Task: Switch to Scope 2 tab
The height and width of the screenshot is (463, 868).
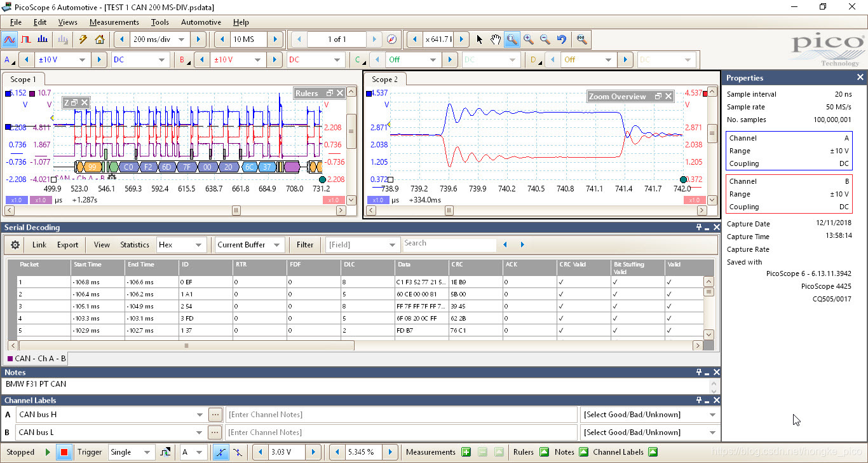Action: (x=384, y=79)
